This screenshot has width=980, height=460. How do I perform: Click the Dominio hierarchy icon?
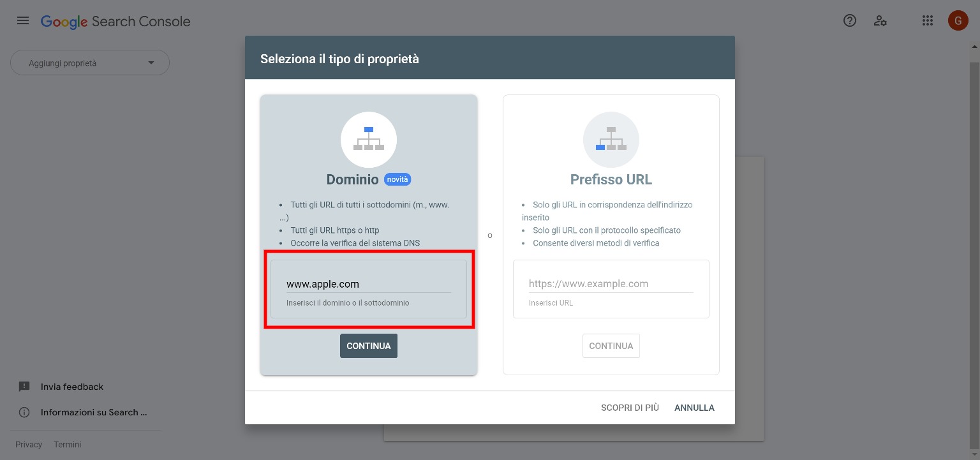369,140
